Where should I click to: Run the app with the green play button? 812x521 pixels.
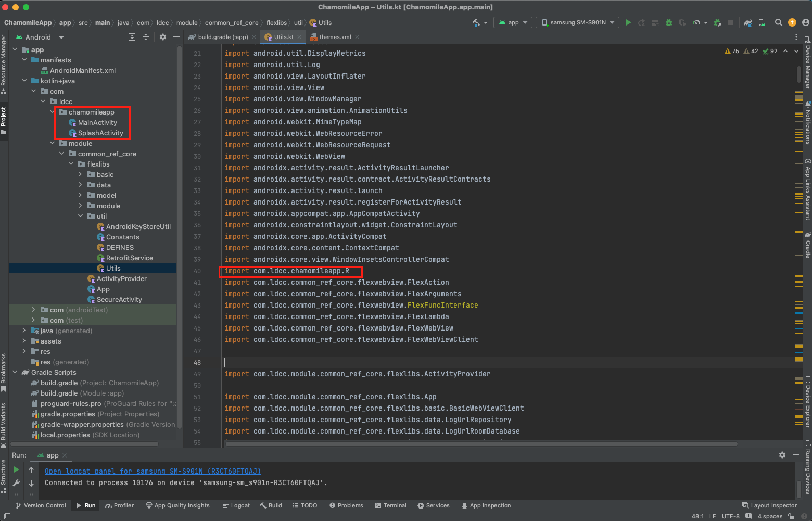click(x=628, y=22)
